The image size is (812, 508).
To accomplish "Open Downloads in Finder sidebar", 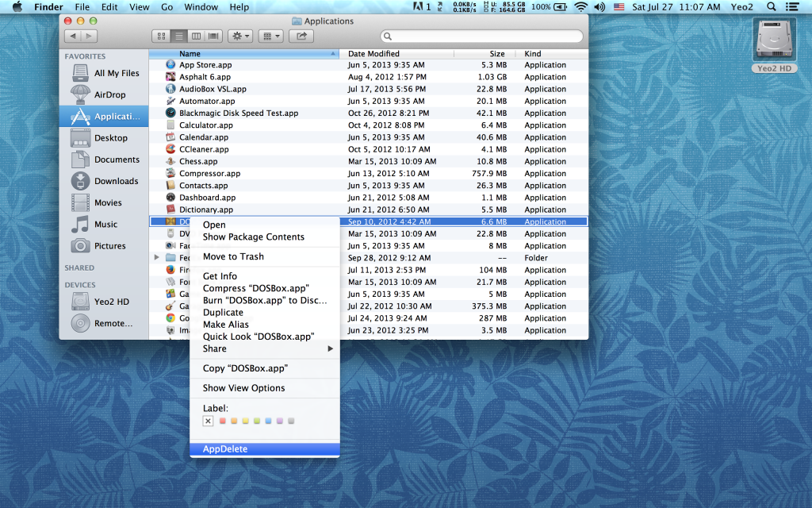I will tap(104, 181).
